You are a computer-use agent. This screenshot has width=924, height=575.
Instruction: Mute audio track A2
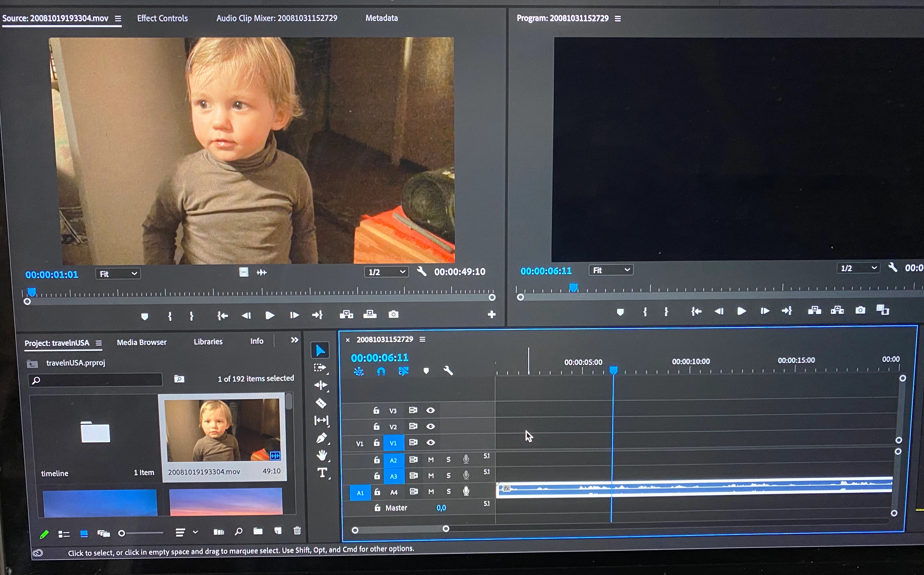(x=431, y=460)
